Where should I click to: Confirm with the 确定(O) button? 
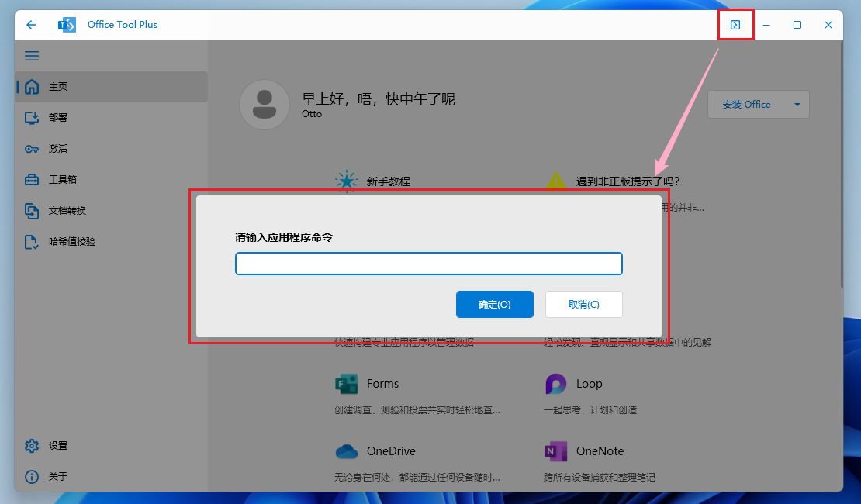495,304
